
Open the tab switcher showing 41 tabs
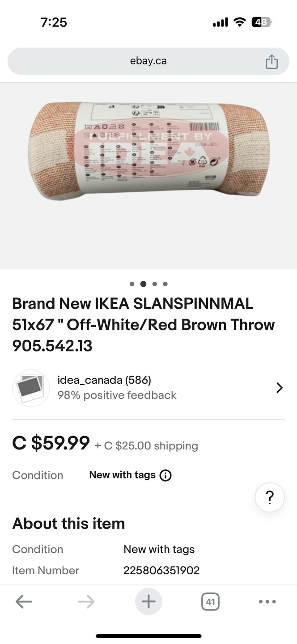tap(210, 602)
